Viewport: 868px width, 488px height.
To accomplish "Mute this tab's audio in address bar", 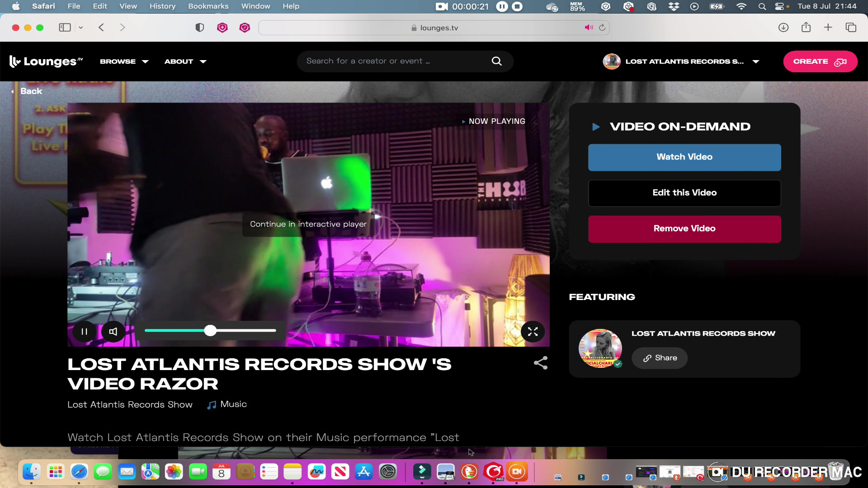I will pos(588,28).
